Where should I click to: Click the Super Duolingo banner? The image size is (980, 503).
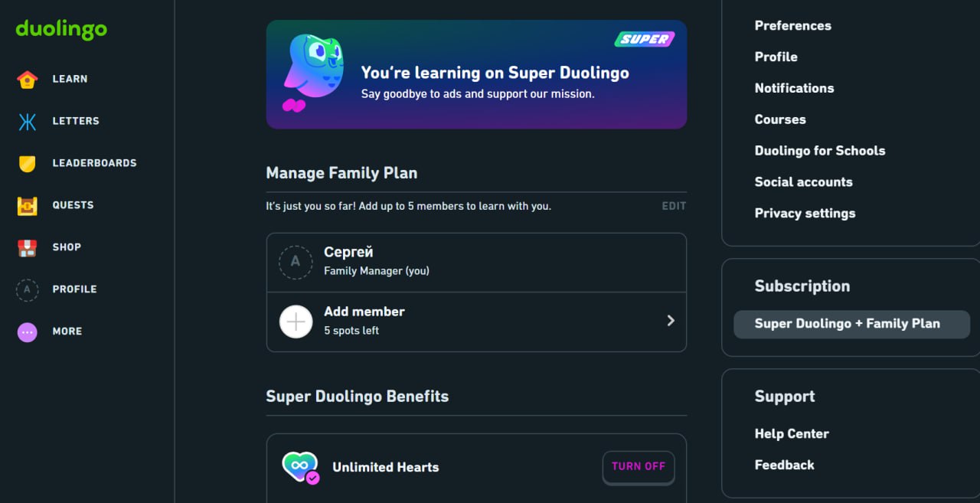click(x=476, y=74)
